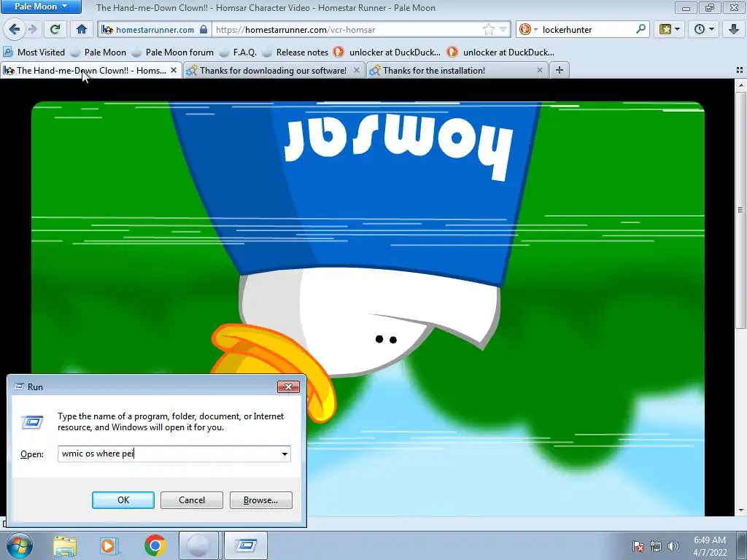Click Cancel in the Run dialog
747x560 pixels.
click(x=192, y=500)
